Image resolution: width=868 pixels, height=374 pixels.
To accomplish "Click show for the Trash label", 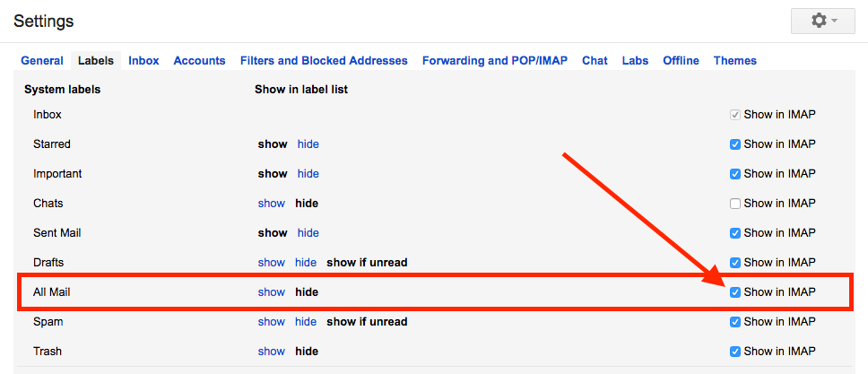I will pos(271,352).
